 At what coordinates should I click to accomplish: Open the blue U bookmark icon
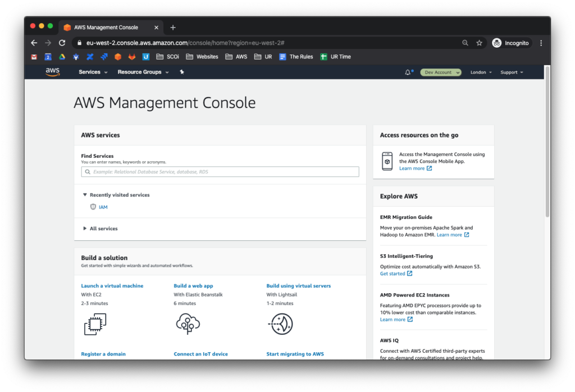click(x=145, y=57)
